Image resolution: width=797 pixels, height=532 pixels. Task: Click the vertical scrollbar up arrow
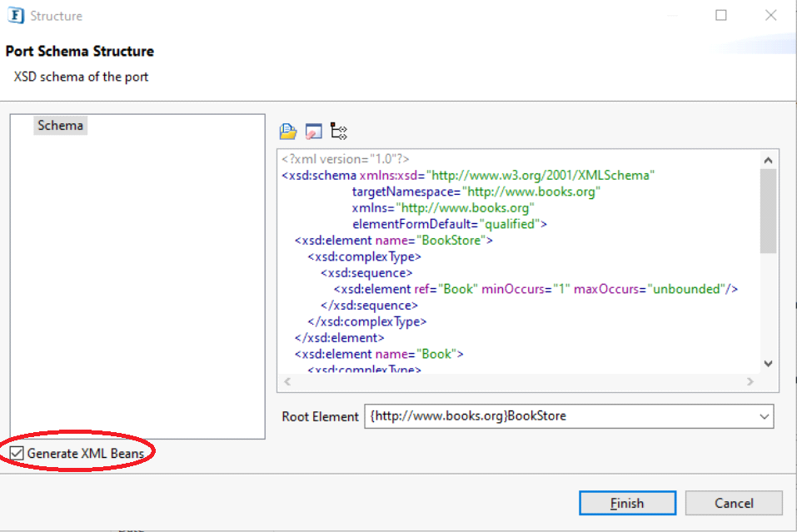click(768, 161)
